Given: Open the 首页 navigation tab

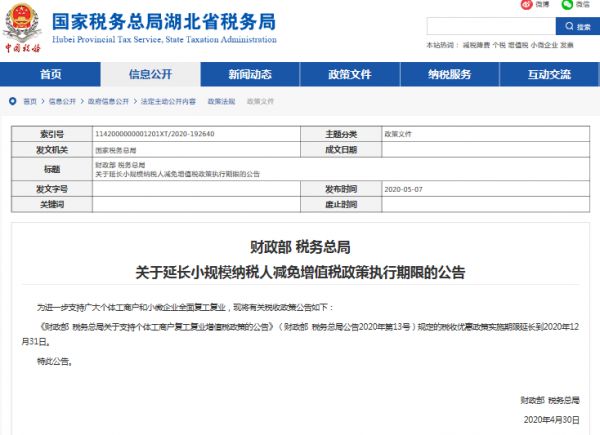Looking at the screenshot, I should [50, 75].
